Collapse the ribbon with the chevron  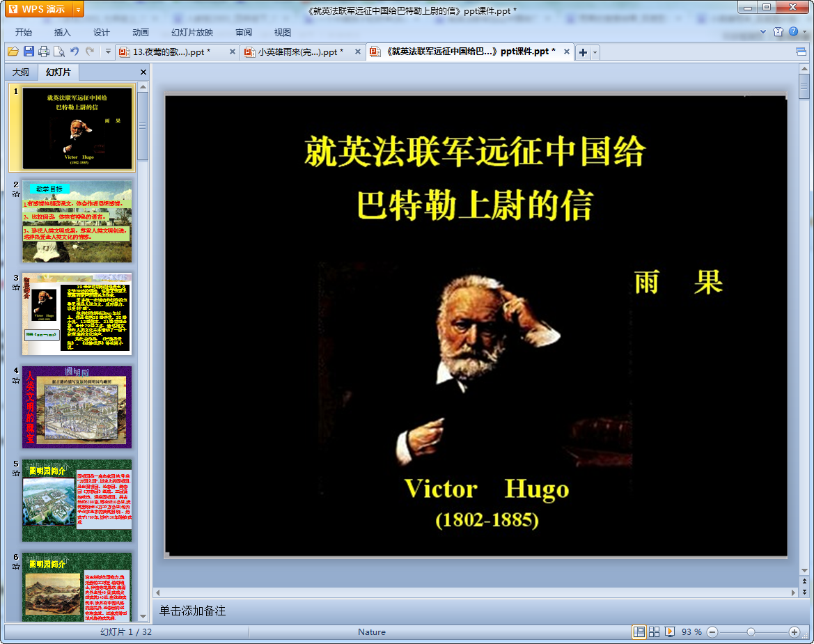point(763,32)
